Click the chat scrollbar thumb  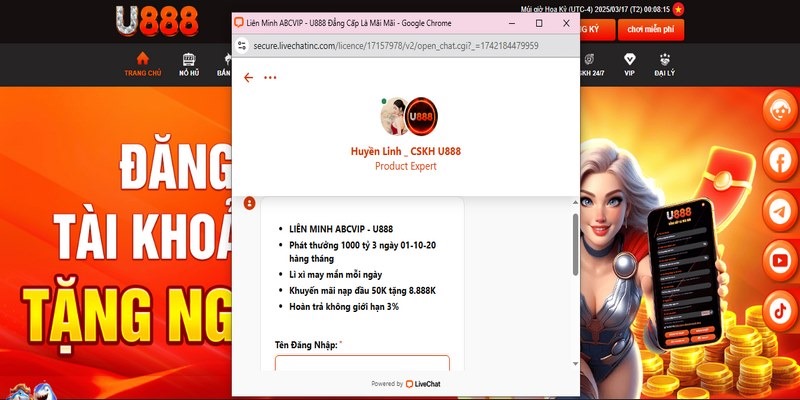click(576, 245)
